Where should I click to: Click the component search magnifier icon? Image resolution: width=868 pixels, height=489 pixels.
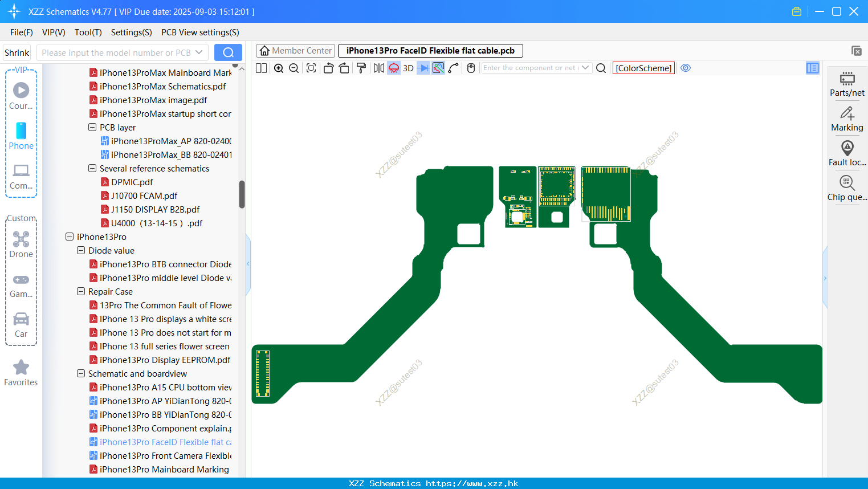point(601,68)
